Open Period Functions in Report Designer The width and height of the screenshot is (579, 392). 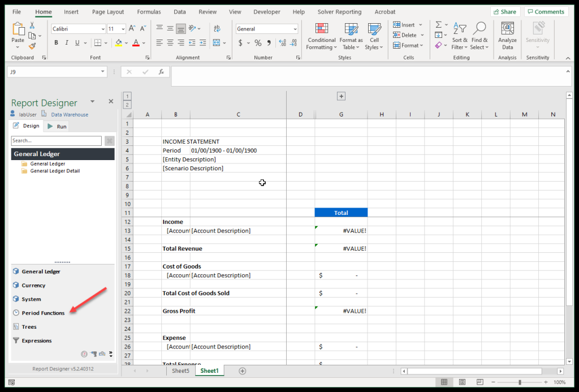click(x=43, y=313)
